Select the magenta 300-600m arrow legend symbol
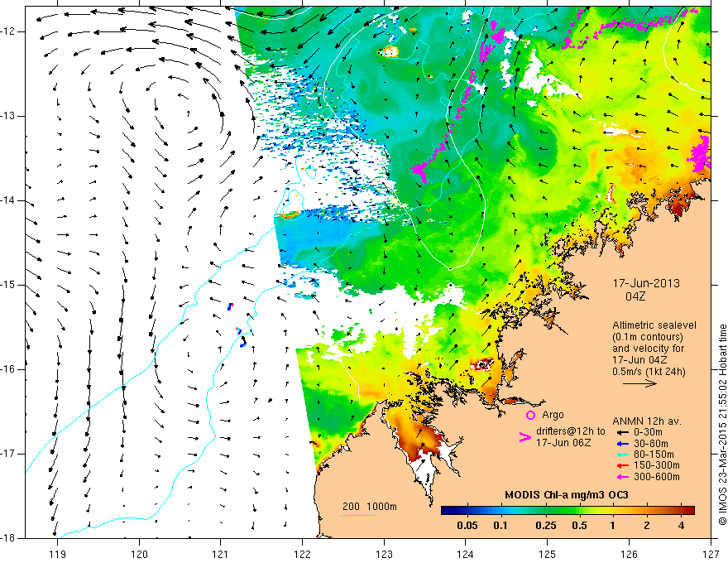728x563 pixels. pos(622,477)
